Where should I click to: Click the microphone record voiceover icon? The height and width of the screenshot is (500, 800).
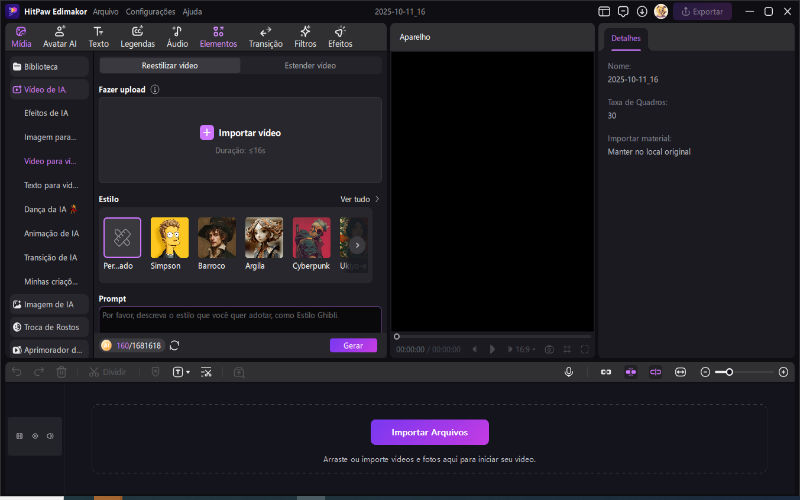click(568, 372)
